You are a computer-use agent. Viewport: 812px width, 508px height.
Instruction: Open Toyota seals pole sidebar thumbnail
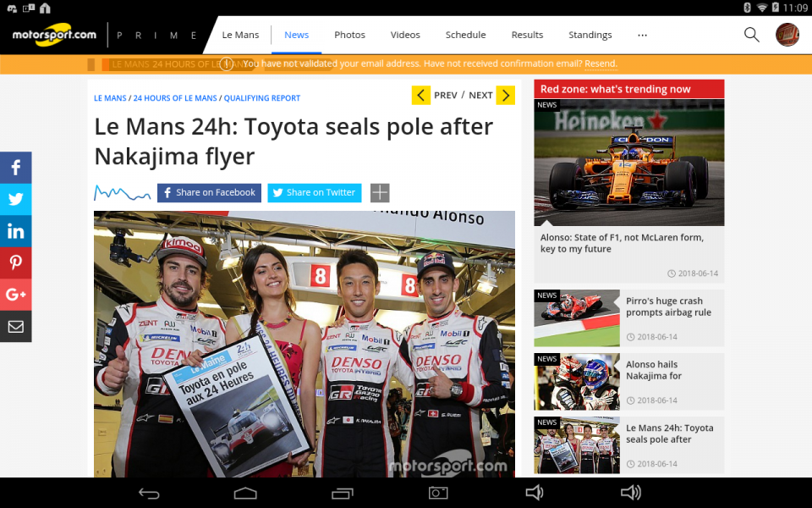click(x=577, y=445)
